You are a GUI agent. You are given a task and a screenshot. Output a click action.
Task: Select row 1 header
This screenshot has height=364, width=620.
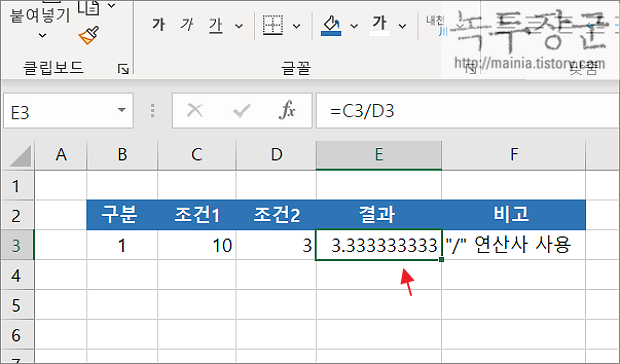(x=17, y=185)
